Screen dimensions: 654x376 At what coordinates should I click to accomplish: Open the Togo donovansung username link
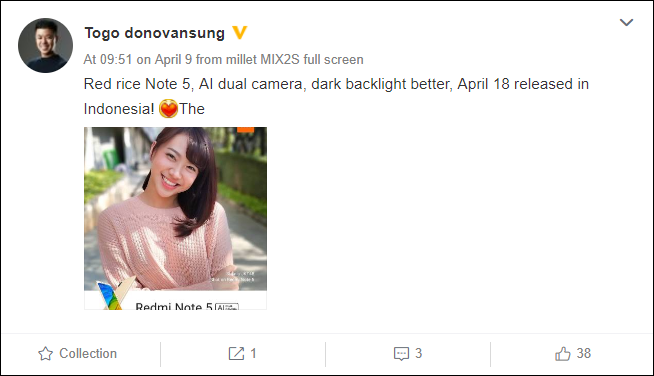tap(154, 33)
